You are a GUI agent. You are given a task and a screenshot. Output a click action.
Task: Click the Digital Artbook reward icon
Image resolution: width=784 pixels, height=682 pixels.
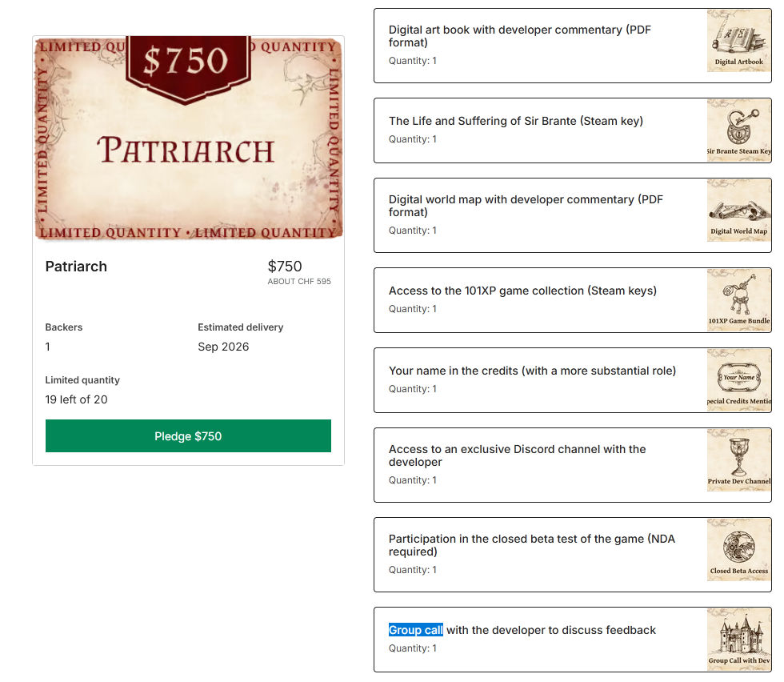738,41
